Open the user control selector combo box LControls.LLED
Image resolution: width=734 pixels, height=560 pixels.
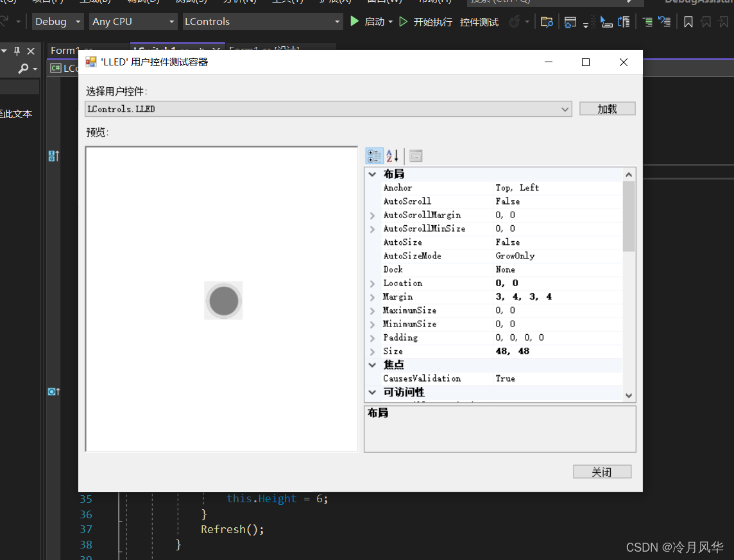[328, 109]
